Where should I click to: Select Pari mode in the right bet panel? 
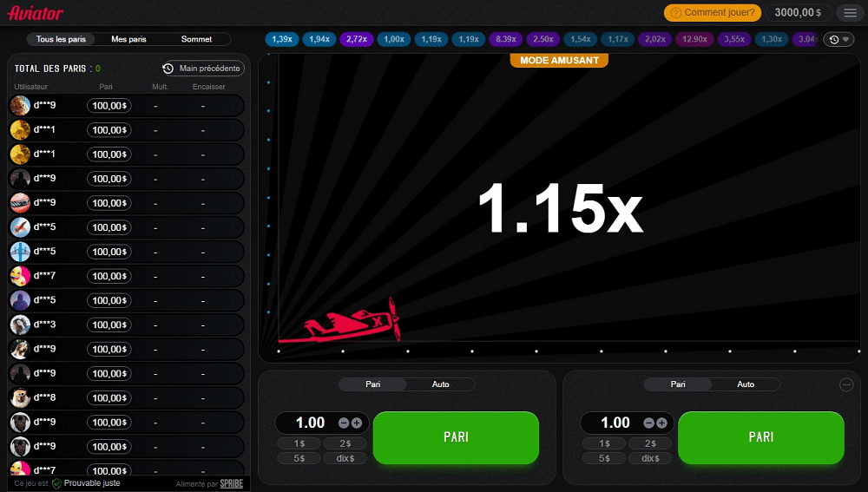pyautogui.click(x=678, y=384)
